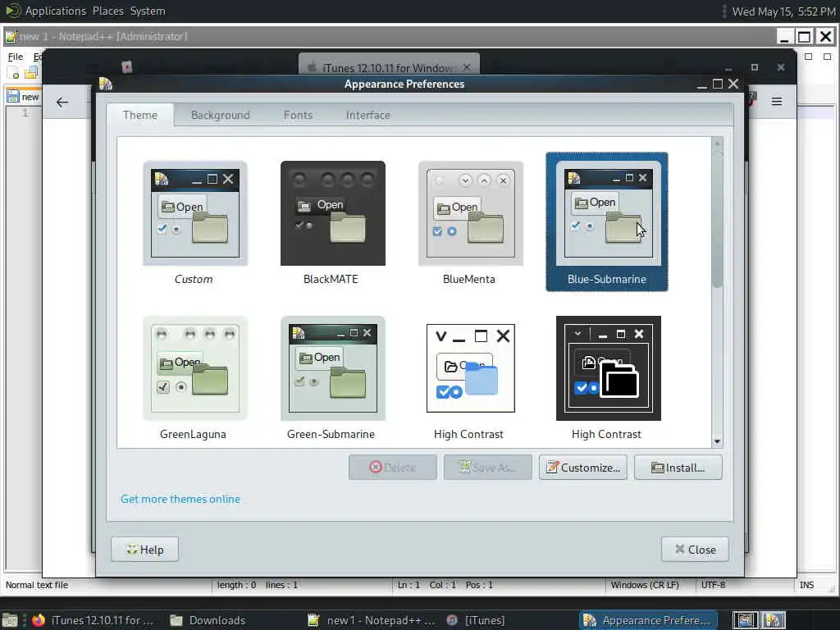This screenshot has width=840, height=630.
Task: Click the Install... button
Action: [678, 468]
